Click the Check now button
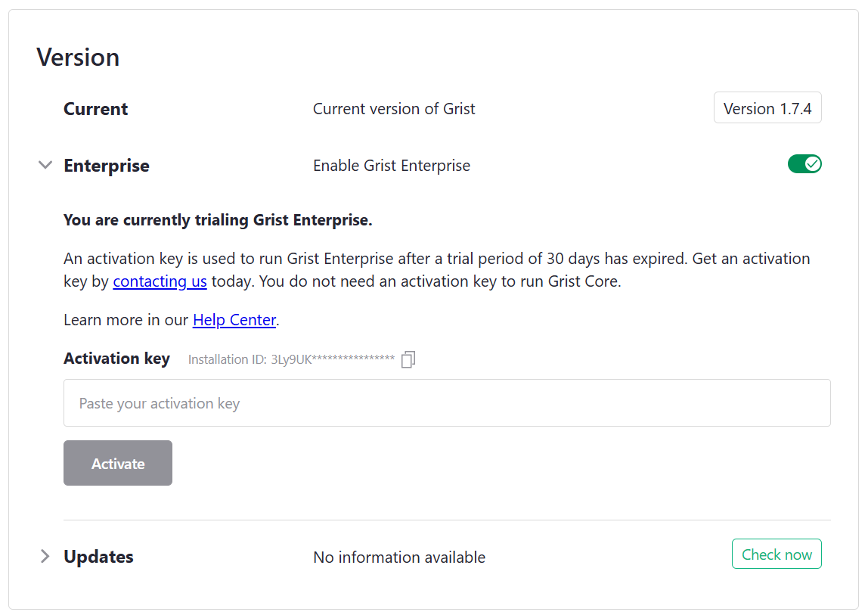868x615 pixels. tap(777, 554)
